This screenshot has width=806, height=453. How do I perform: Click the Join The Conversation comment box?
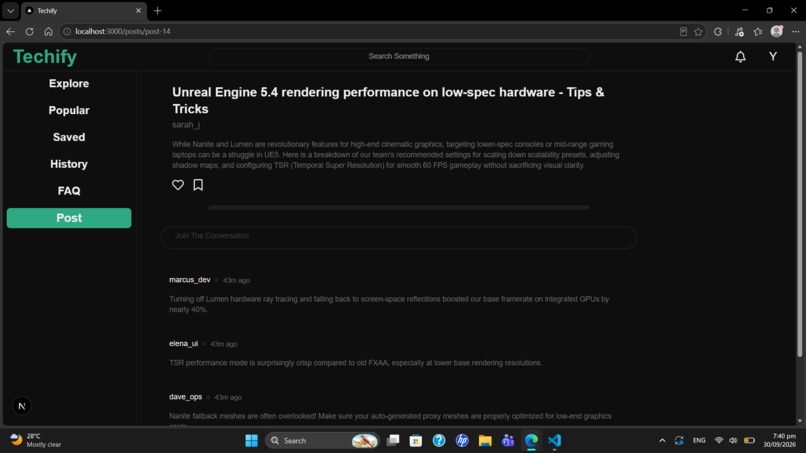click(399, 238)
